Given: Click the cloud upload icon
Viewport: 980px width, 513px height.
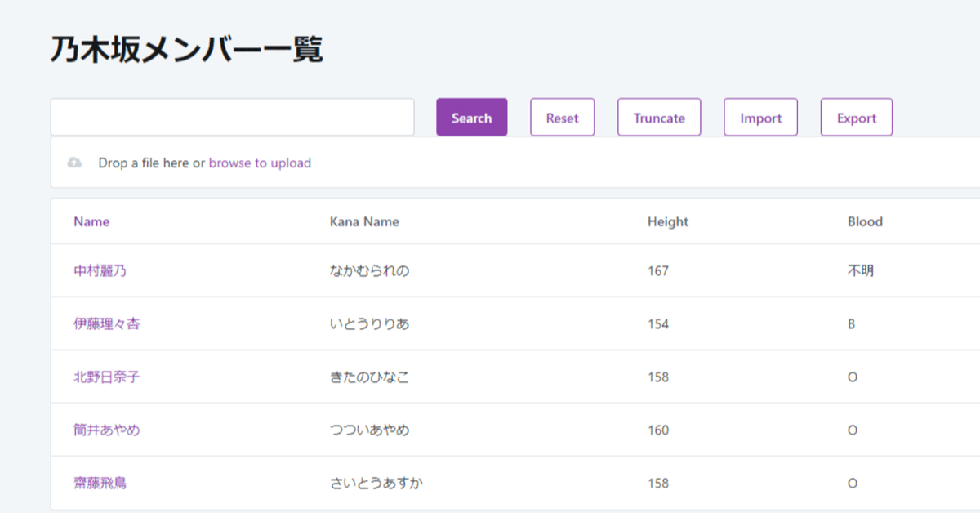Looking at the screenshot, I should 74,163.
